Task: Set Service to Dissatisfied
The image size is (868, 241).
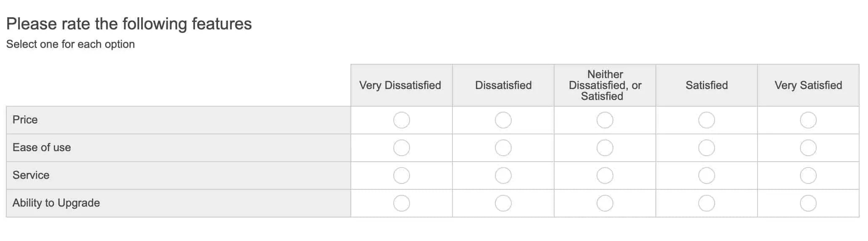Action: pos(503,176)
